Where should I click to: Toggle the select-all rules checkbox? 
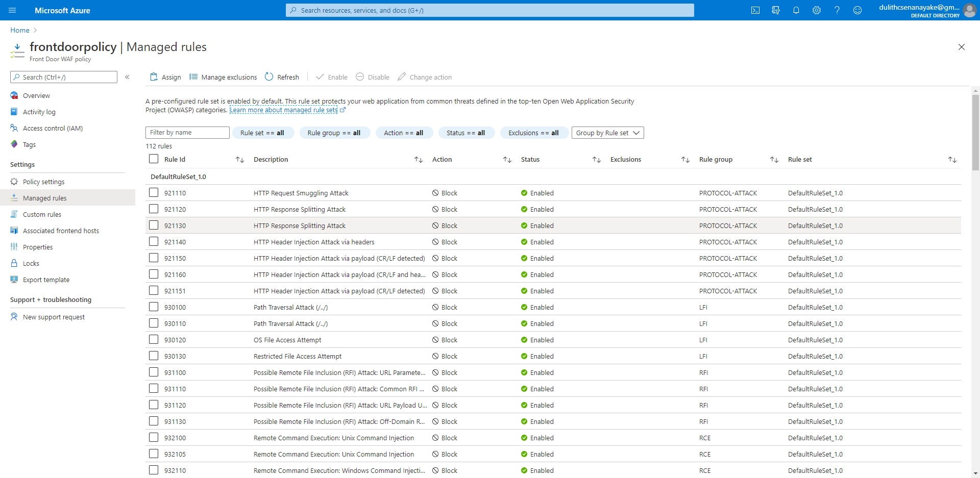click(x=154, y=159)
